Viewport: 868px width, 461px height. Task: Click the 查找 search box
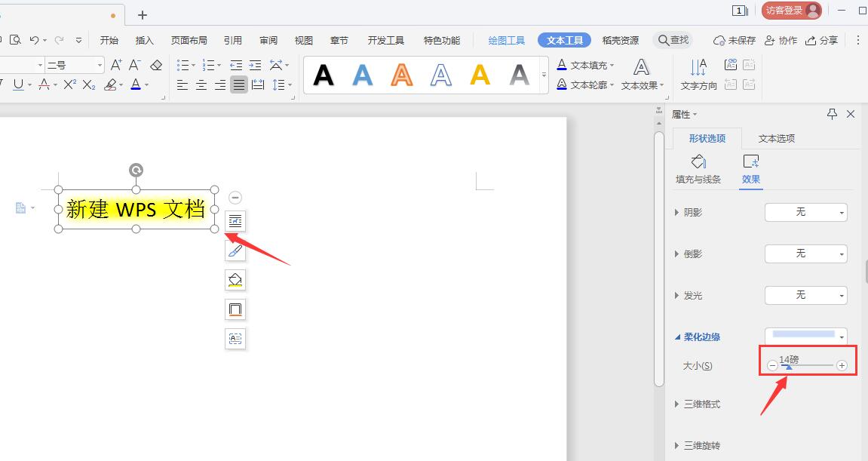pos(673,40)
